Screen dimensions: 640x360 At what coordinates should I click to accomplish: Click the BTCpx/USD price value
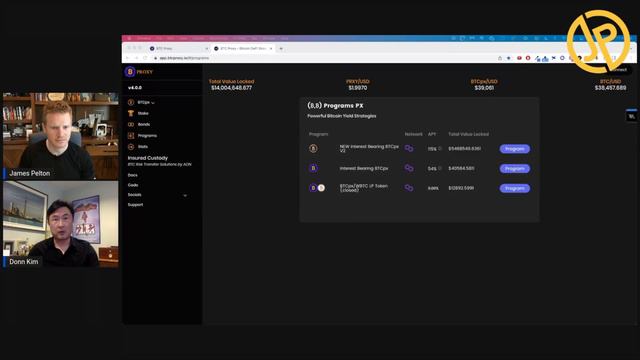[484, 88]
